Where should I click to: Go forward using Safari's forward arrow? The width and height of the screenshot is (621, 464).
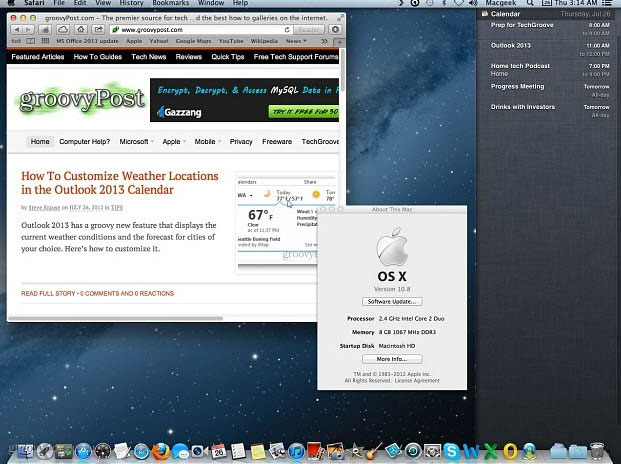pyautogui.click(x=28, y=30)
